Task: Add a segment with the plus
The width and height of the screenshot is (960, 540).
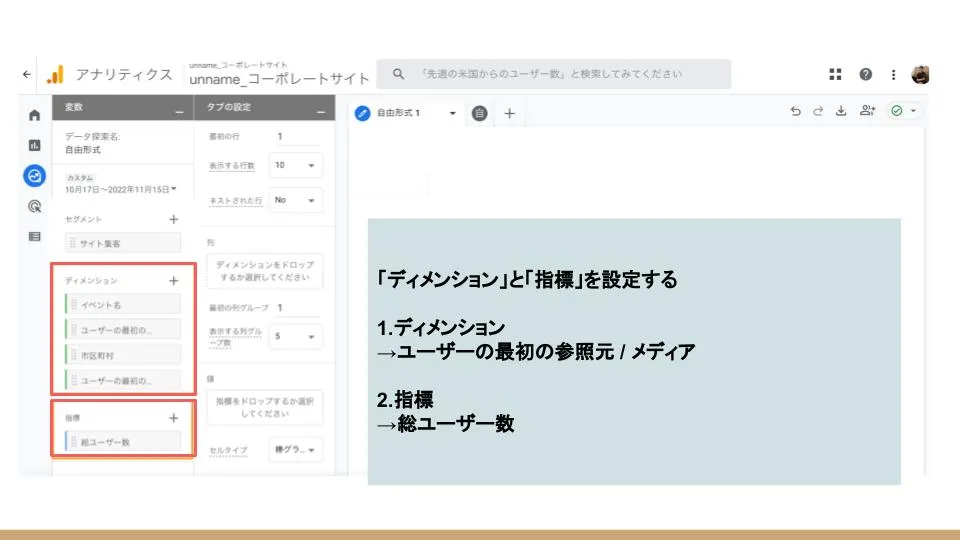Action: pos(174,219)
